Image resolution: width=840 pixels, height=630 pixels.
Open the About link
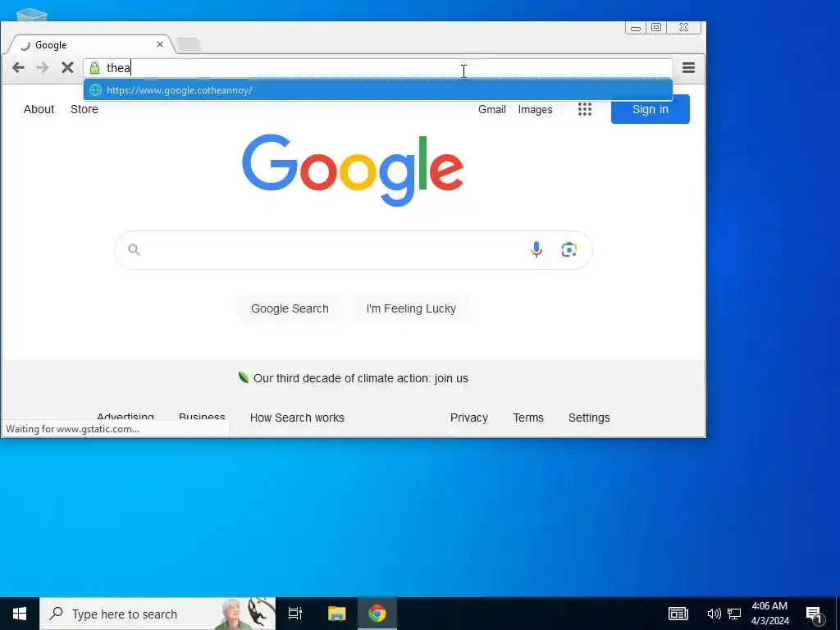pyautogui.click(x=39, y=109)
